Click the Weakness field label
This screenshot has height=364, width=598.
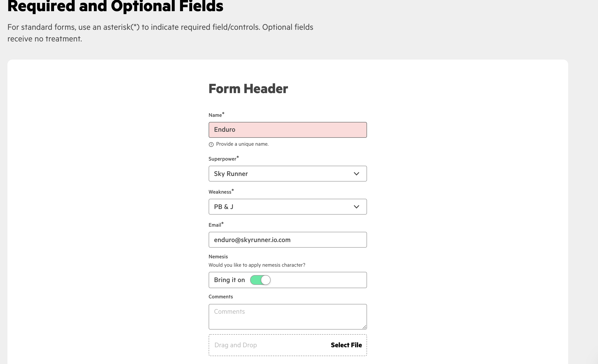click(220, 192)
